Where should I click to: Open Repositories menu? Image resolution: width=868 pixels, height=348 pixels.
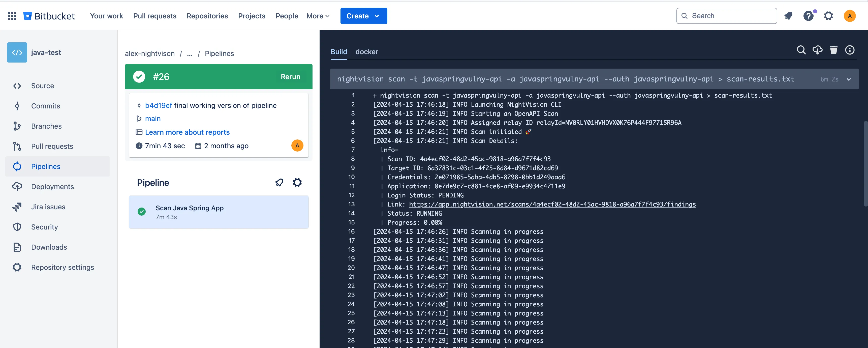click(207, 16)
